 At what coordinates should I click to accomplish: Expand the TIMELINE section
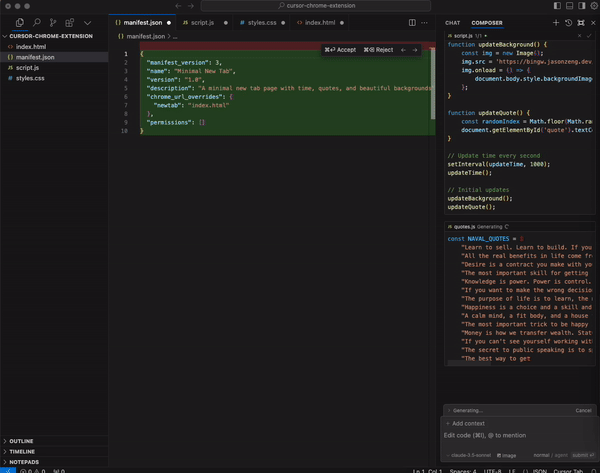[x=22, y=451]
